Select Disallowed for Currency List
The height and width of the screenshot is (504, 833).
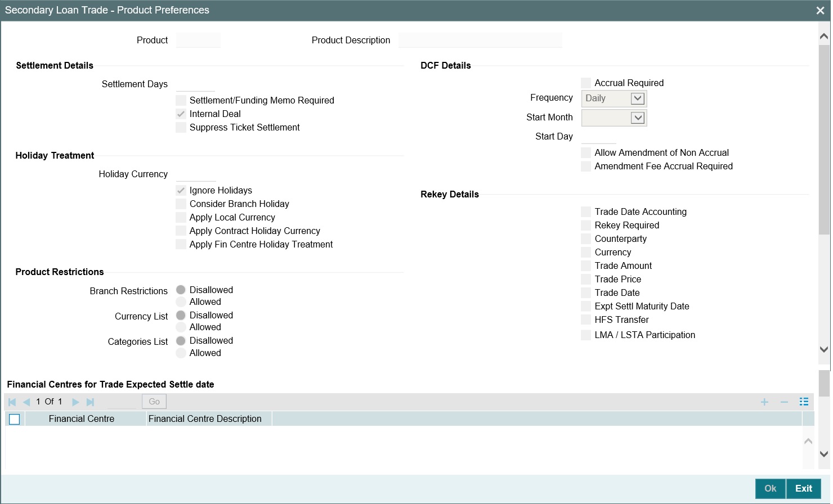pyautogui.click(x=181, y=315)
